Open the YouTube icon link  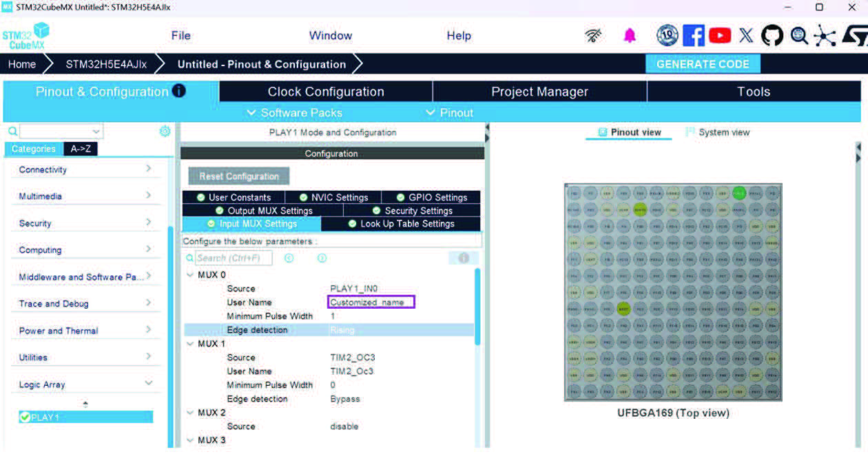[x=720, y=35]
